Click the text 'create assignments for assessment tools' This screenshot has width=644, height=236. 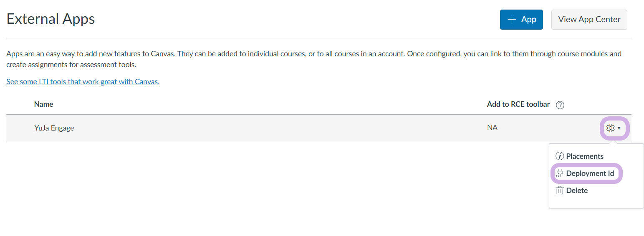pyautogui.click(x=71, y=65)
